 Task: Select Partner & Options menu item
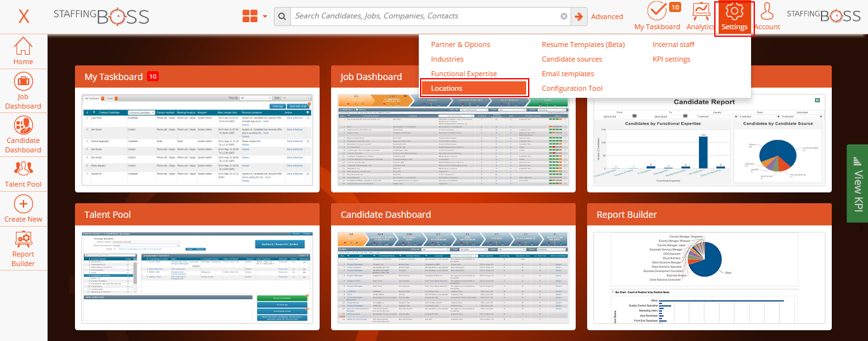(x=461, y=44)
